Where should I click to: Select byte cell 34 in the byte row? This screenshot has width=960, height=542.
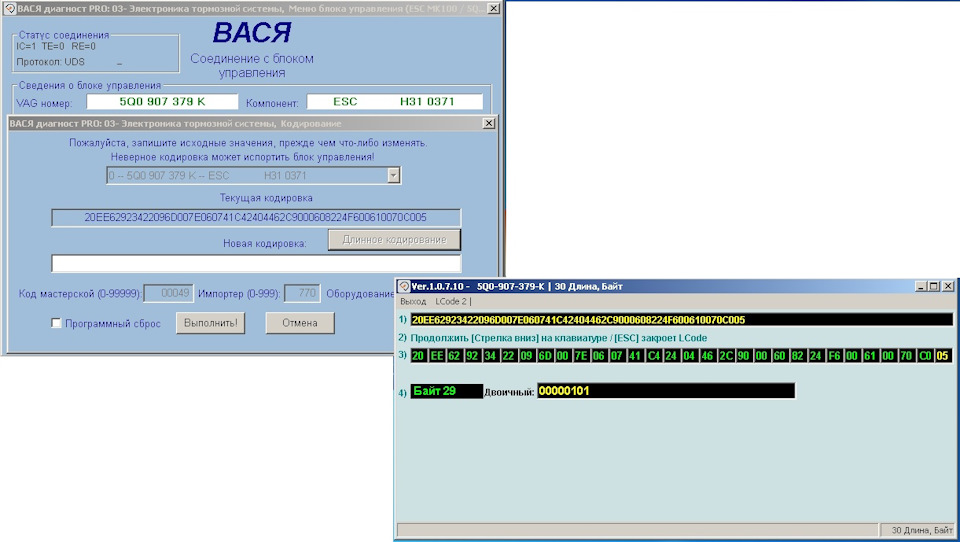click(x=491, y=356)
